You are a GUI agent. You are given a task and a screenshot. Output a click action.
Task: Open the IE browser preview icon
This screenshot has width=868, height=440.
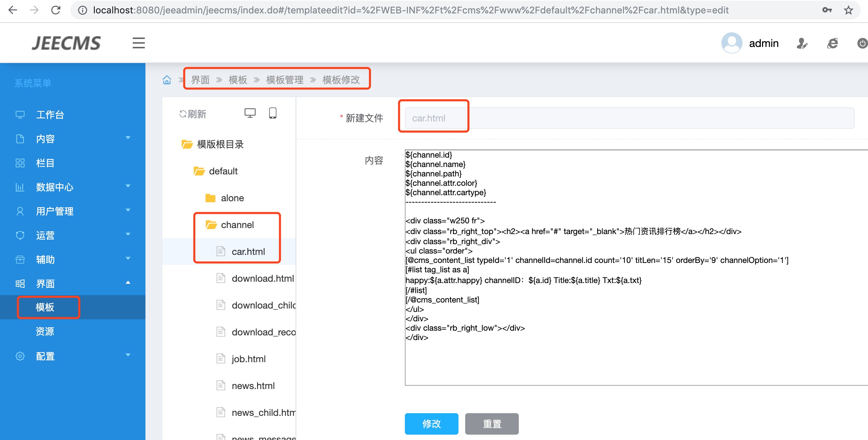832,43
